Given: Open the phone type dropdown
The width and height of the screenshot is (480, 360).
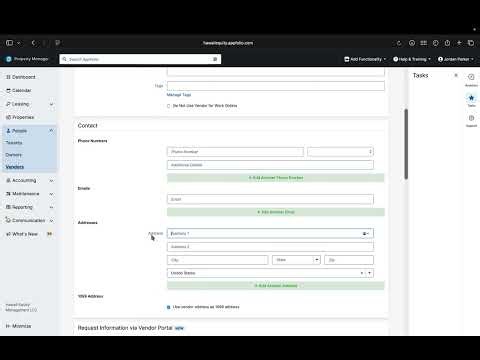Looking at the screenshot, I should (x=340, y=152).
